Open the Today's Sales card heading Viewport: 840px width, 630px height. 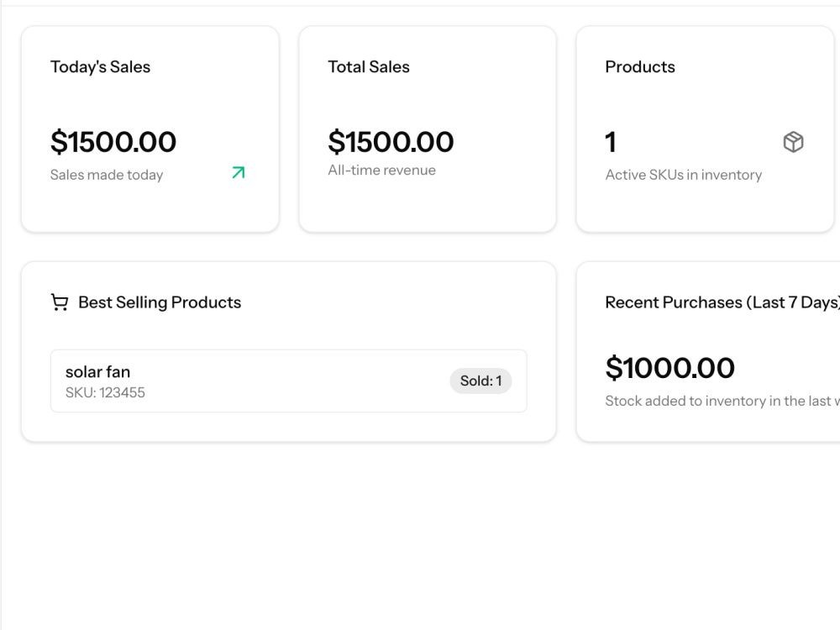[100, 67]
